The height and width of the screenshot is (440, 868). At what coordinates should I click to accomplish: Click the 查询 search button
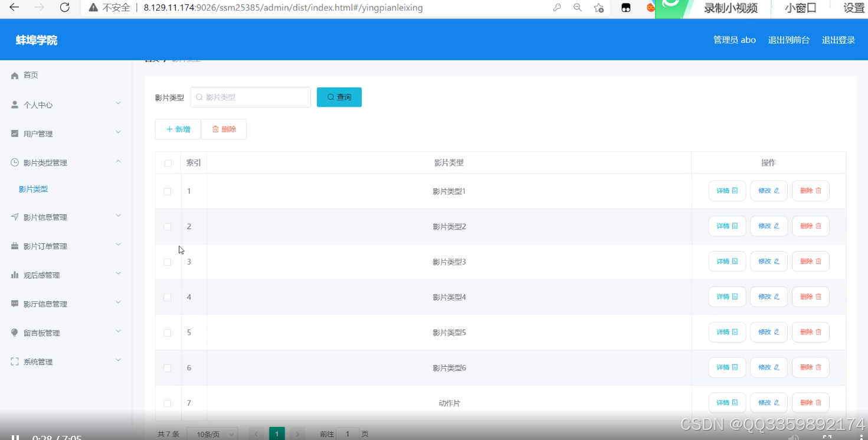pos(339,97)
